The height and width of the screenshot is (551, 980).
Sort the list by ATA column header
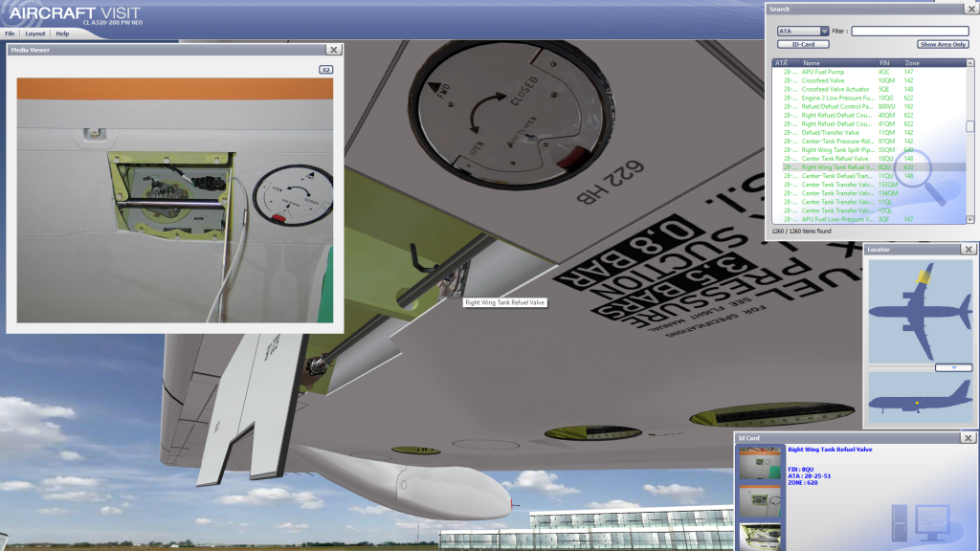pyautogui.click(x=785, y=63)
